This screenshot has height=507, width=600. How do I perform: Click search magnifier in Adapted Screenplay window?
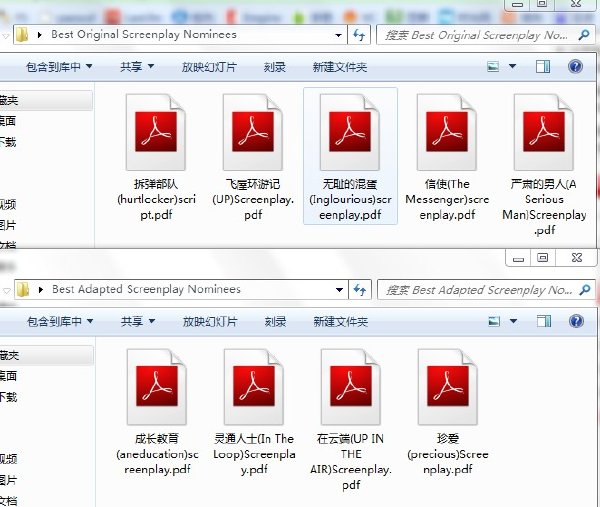click(x=585, y=290)
